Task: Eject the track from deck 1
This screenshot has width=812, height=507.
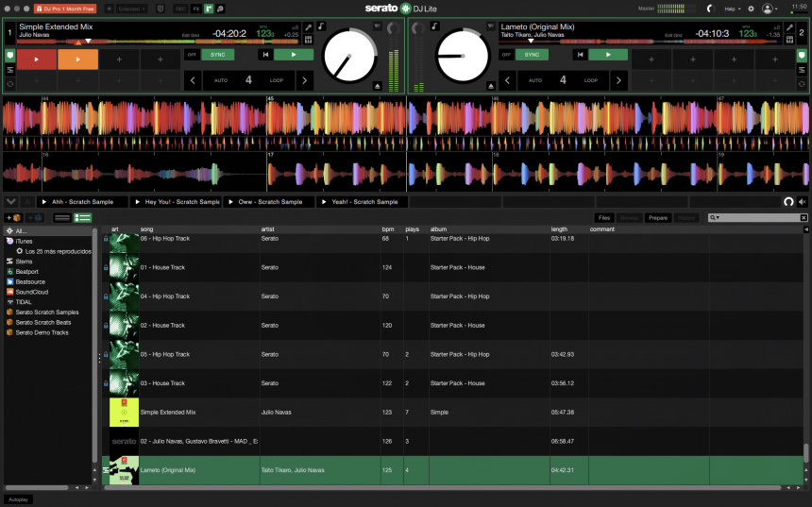Action: tap(378, 86)
